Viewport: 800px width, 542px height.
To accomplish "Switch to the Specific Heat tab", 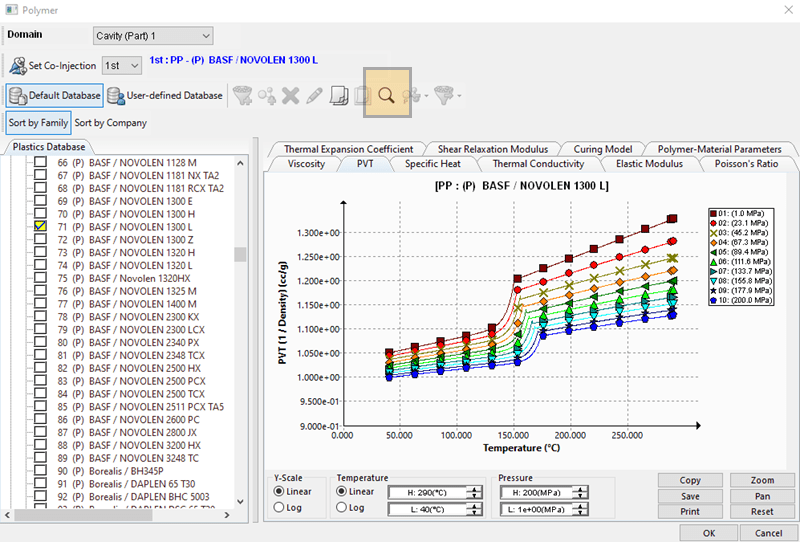I will coord(433,164).
